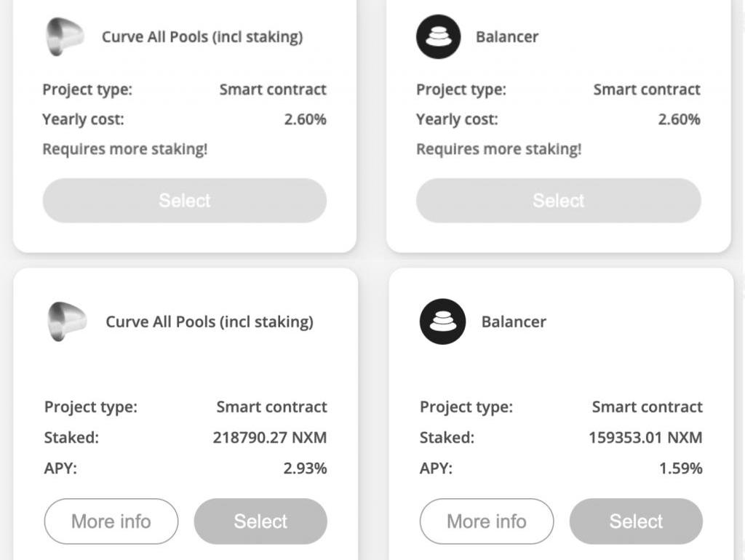Click the Requires more staking notice under Curve

tap(125, 149)
